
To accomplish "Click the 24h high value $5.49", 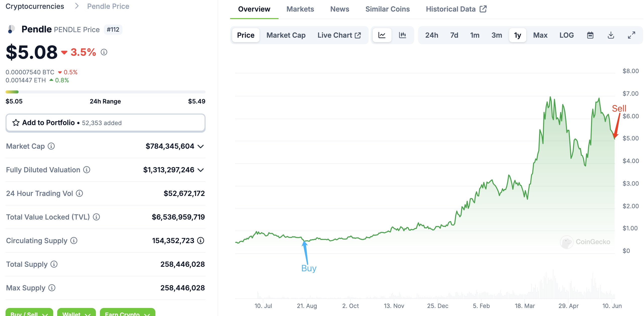I will click(197, 101).
